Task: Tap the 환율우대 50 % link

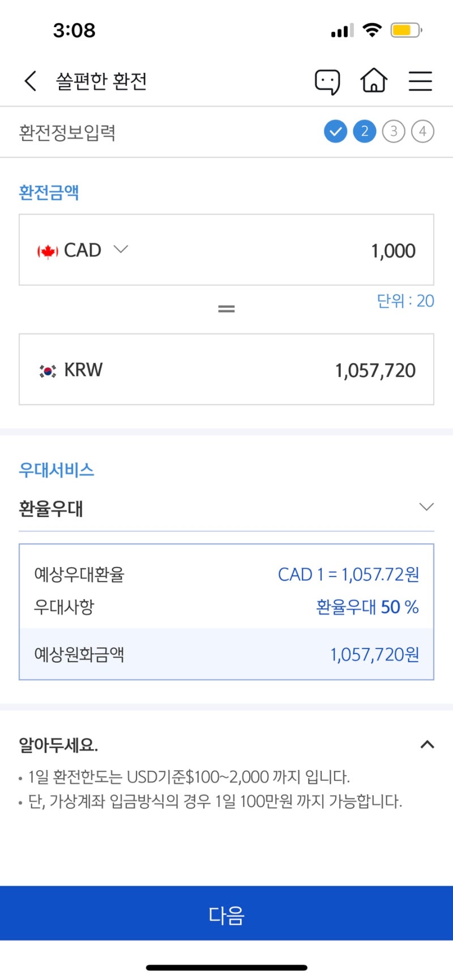Action: click(x=367, y=607)
